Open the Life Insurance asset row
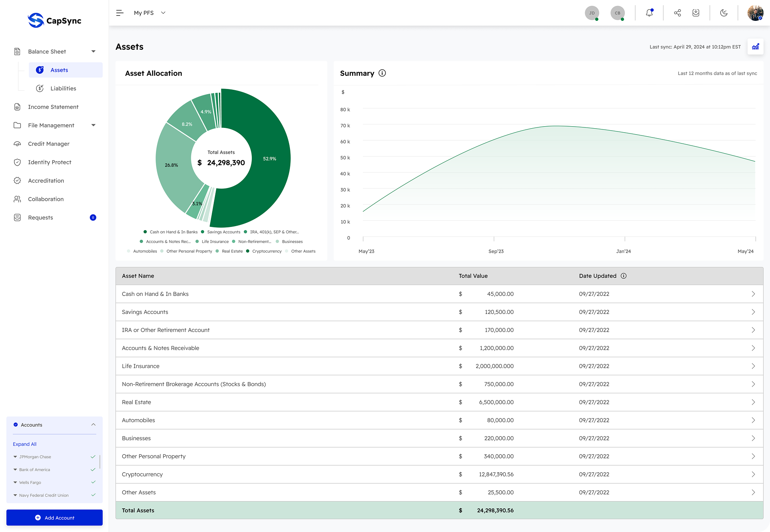 pos(439,366)
